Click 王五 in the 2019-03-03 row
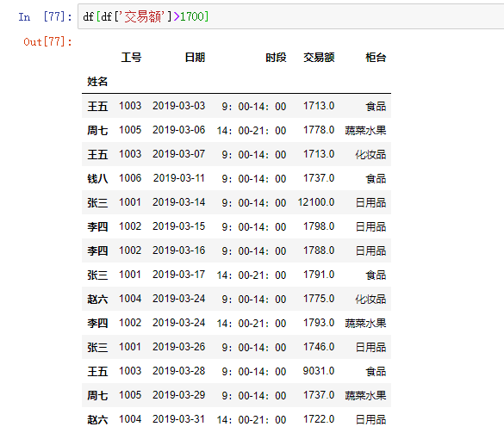The height and width of the screenshot is (439, 504). coord(97,106)
